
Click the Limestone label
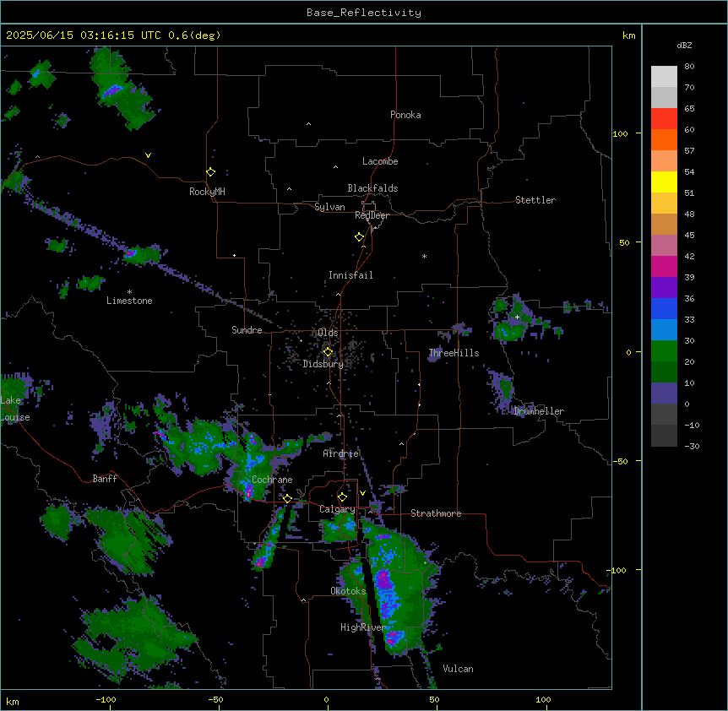[129, 301]
